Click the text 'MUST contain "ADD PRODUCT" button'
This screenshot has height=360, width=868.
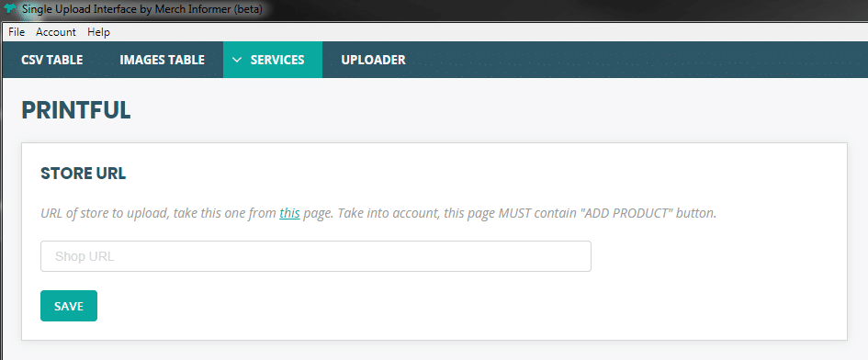coord(607,213)
